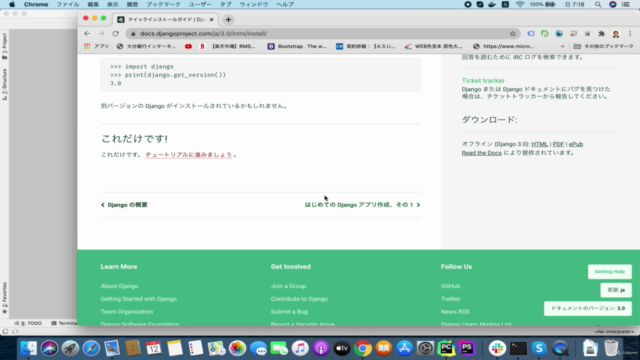Bookmark this page with the star icon

coord(513,33)
